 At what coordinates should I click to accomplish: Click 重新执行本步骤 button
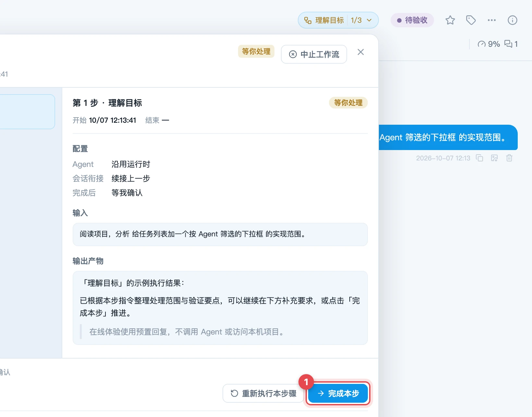point(263,393)
